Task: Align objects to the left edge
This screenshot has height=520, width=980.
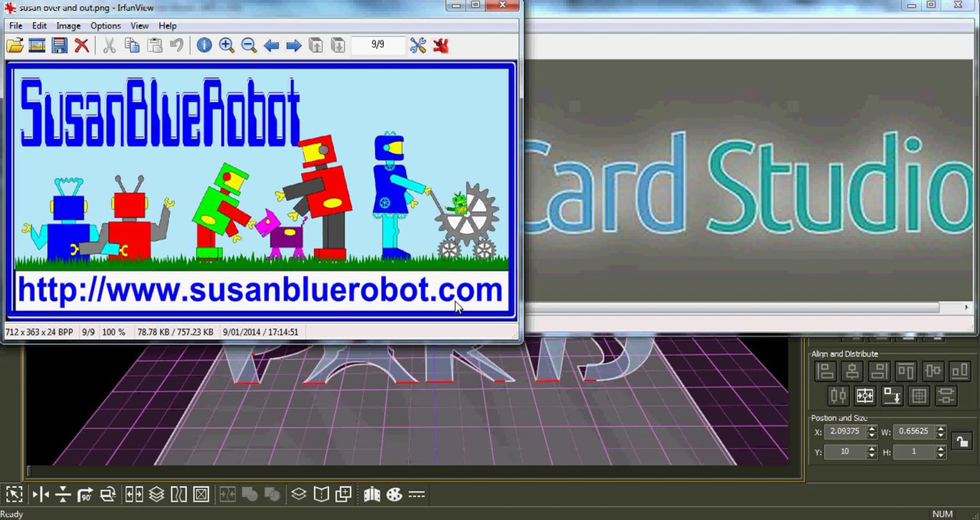Action: [825, 371]
